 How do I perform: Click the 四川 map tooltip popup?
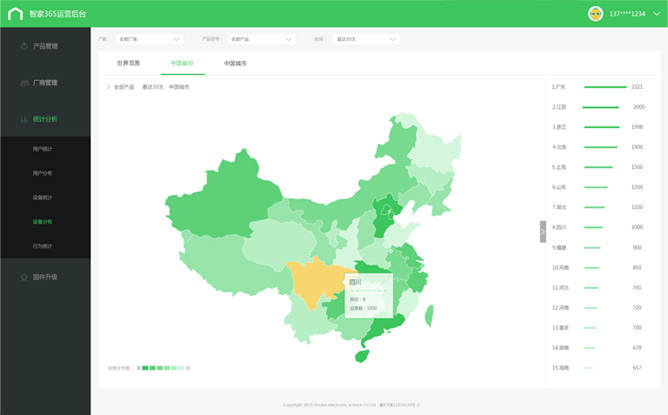tap(369, 296)
